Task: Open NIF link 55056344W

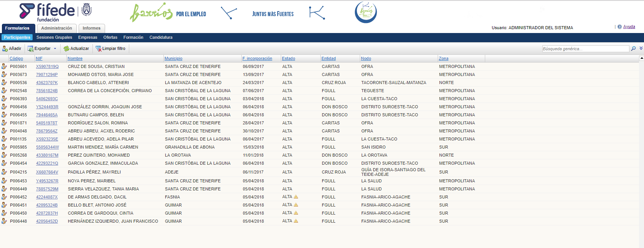Action: 48,147
